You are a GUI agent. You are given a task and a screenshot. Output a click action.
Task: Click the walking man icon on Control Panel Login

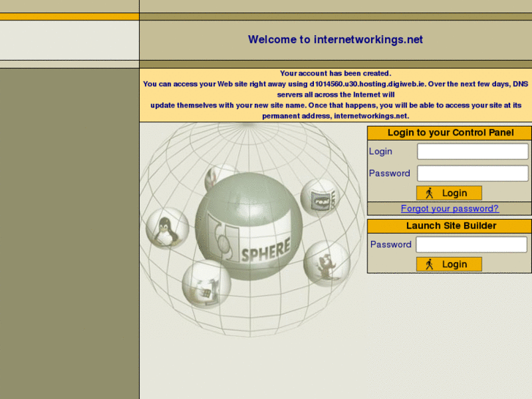point(430,193)
